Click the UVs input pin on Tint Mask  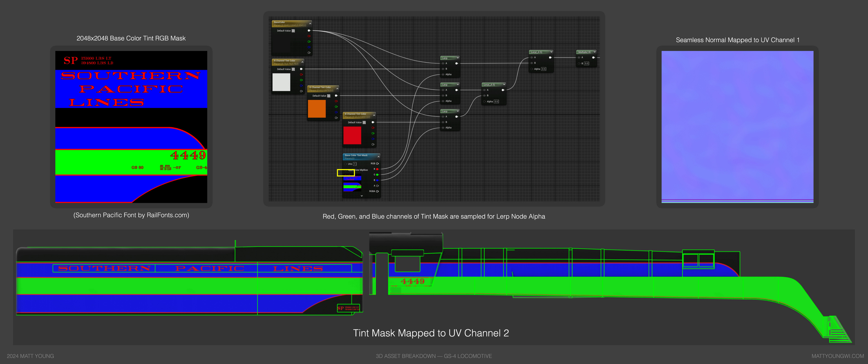346,164
